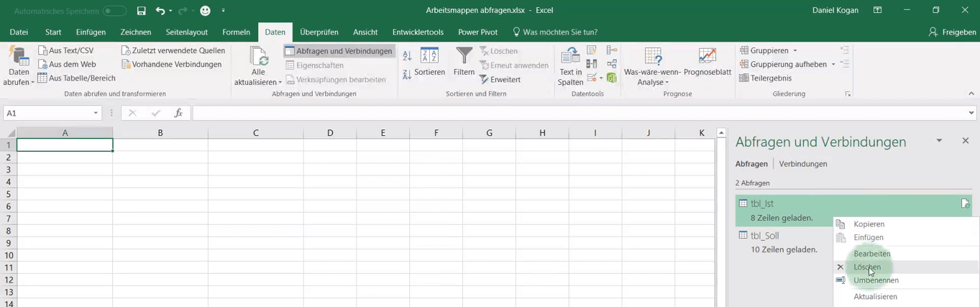Choose Aktualisieren from context menu
980x307 pixels.
(x=906, y=296)
